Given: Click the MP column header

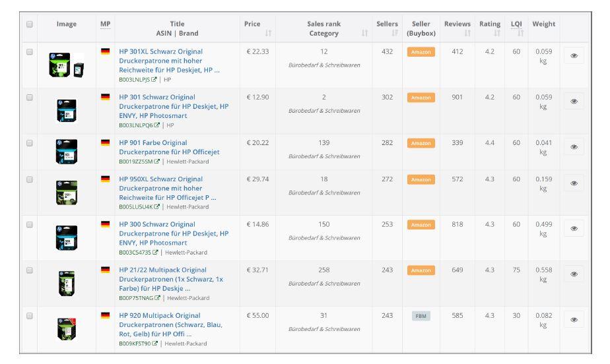Looking at the screenshot, I should click(x=105, y=24).
